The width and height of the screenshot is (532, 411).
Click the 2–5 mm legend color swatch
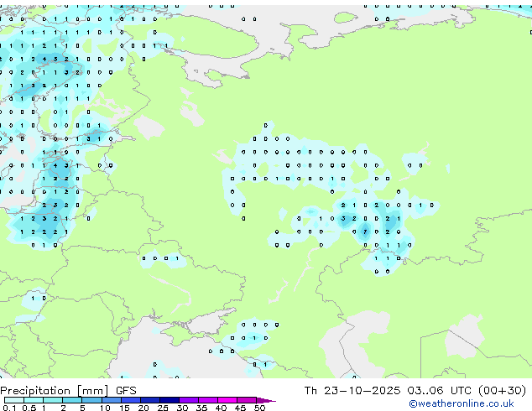[x=72, y=400]
